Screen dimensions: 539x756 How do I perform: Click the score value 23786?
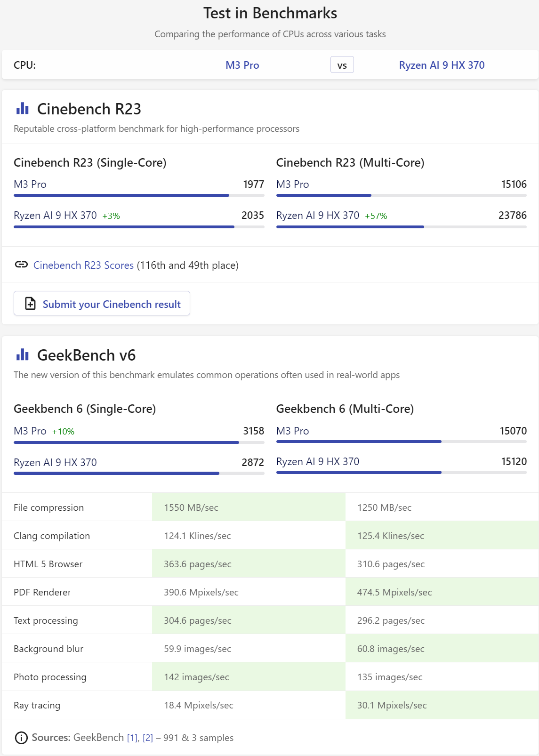[x=513, y=215]
